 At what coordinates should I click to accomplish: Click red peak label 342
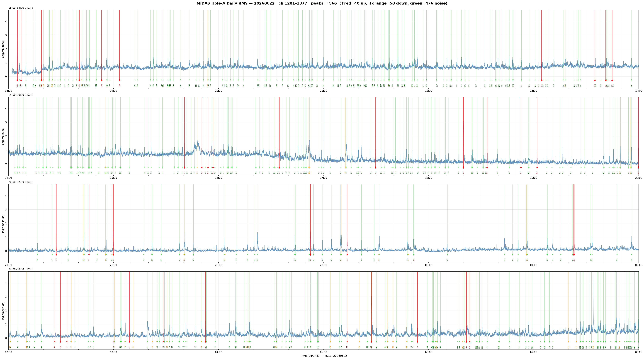89,260
